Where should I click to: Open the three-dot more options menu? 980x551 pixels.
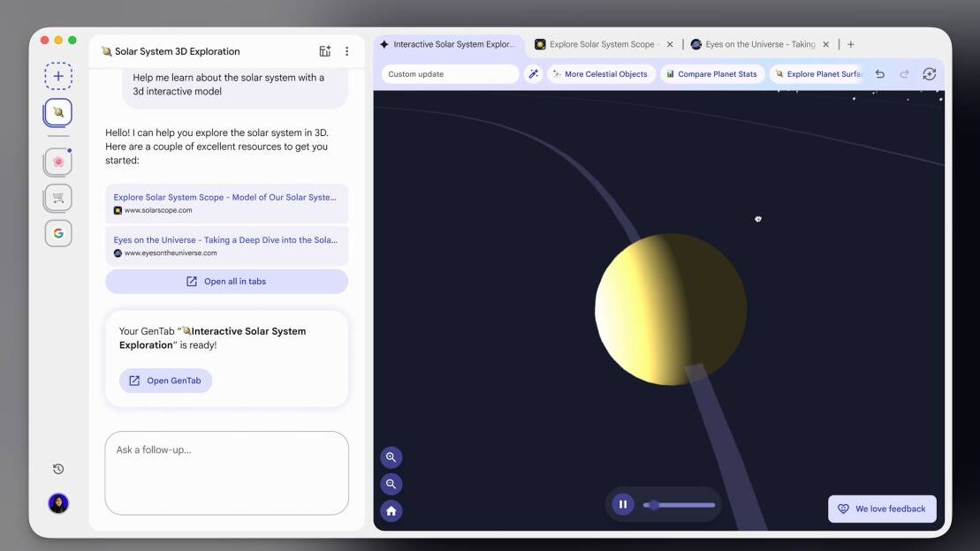[347, 51]
